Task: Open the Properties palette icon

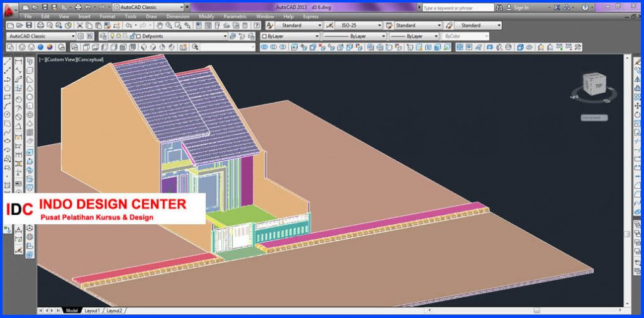Action: [198, 26]
